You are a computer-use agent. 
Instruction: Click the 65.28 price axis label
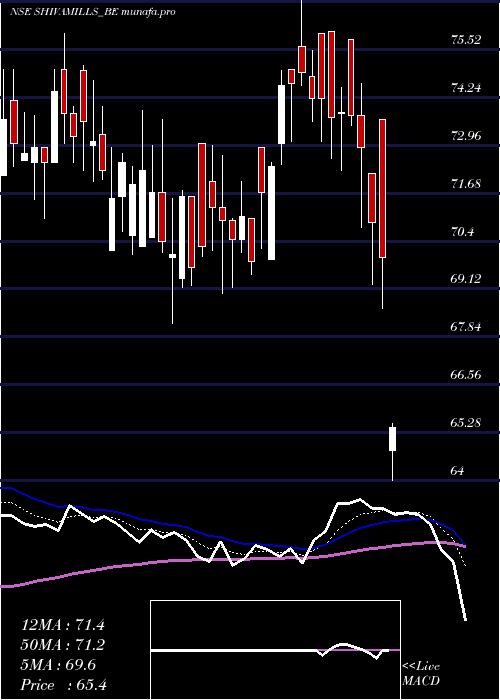466,422
